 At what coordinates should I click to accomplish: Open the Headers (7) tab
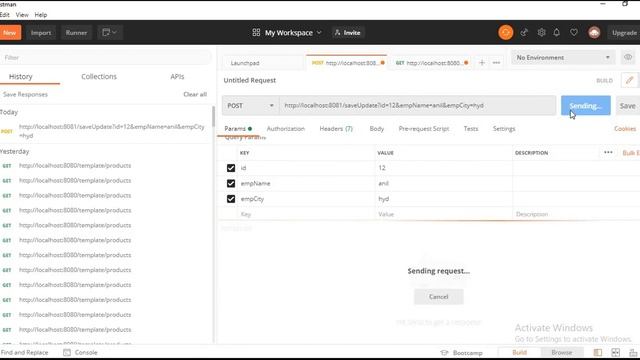coord(336,129)
